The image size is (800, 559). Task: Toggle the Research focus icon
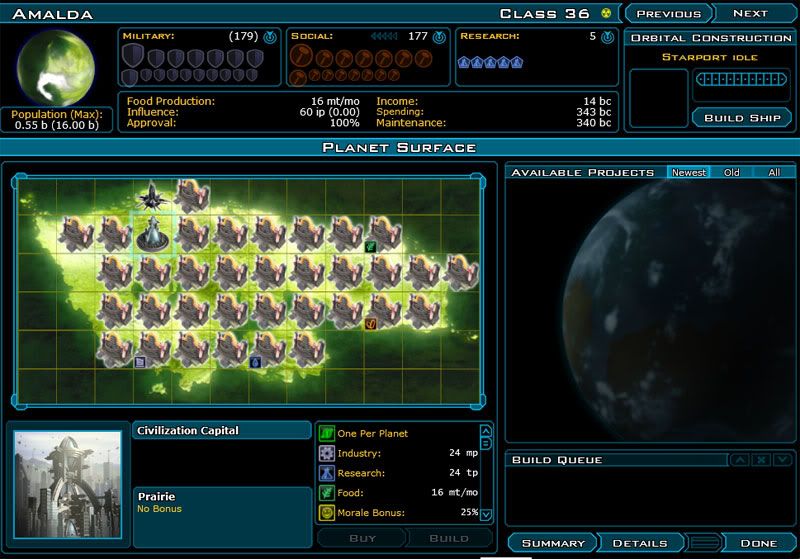607,37
